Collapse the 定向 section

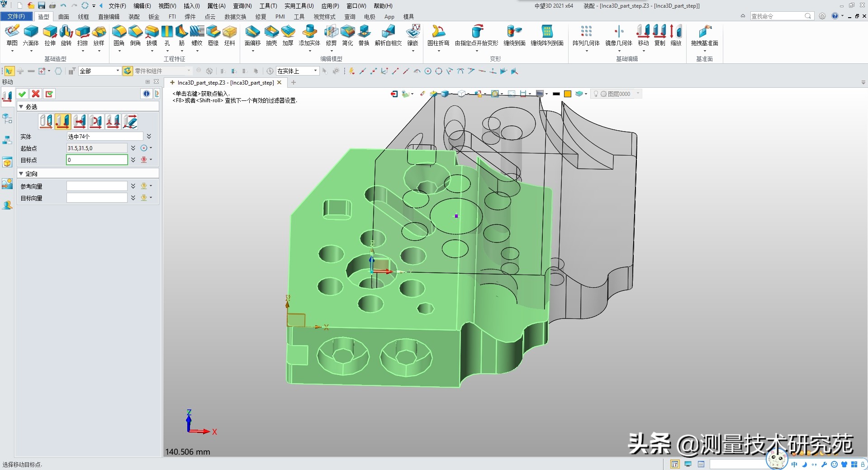21,174
